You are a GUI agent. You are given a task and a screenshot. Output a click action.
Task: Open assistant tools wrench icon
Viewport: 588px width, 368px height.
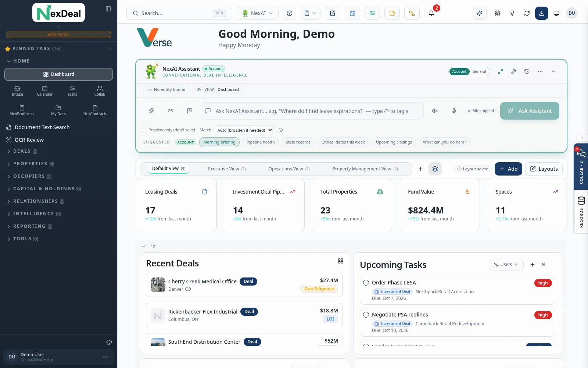coord(514,71)
